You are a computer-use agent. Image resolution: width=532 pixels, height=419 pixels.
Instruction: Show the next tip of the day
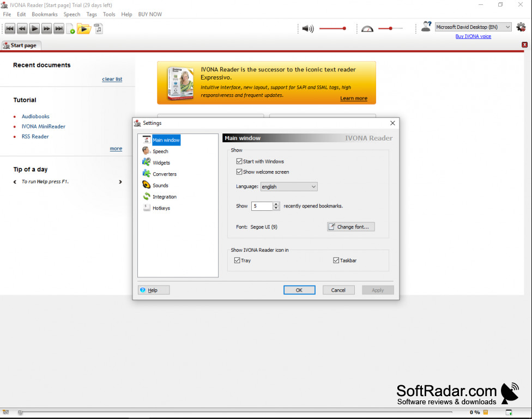coord(120,182)
